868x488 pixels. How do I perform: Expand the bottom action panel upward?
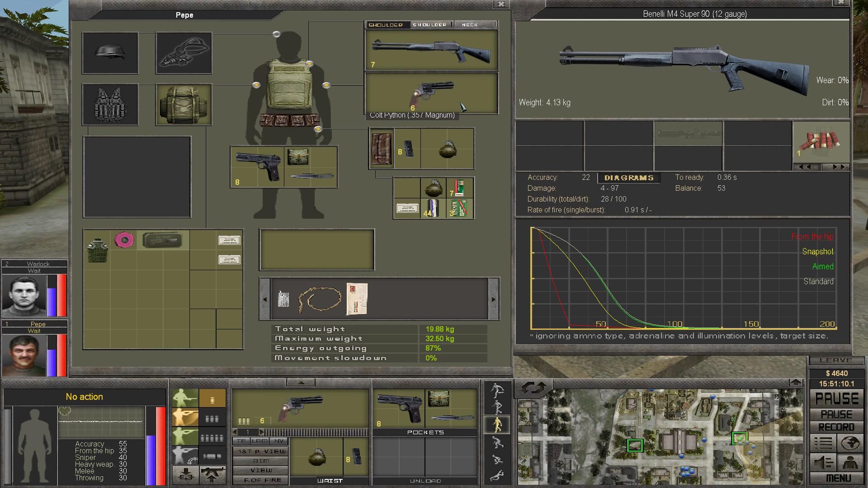click(x=301, y=383)
